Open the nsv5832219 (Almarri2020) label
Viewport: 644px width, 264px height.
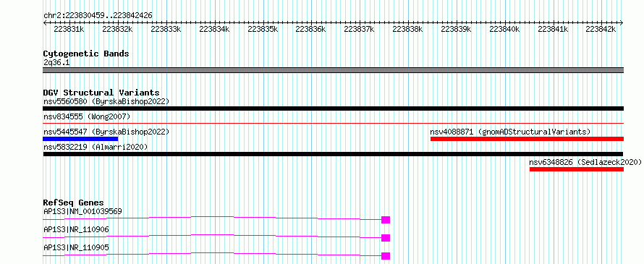[x=96, y=147]
